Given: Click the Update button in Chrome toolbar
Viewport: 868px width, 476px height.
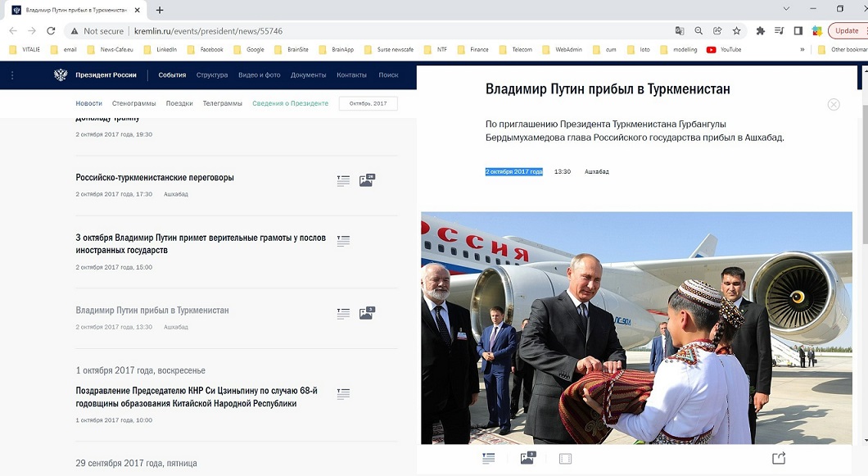Looking at the screenshot, I should click(847, 31).
